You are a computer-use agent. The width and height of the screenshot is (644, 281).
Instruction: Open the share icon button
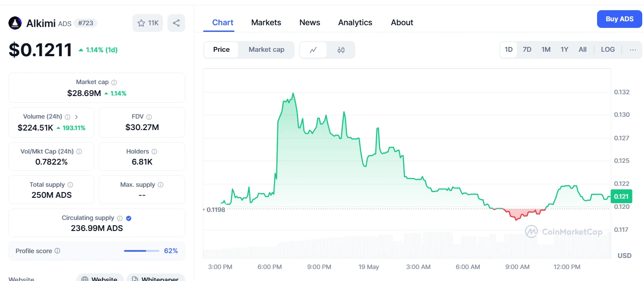pyautogui.click(x=176, y=23)
